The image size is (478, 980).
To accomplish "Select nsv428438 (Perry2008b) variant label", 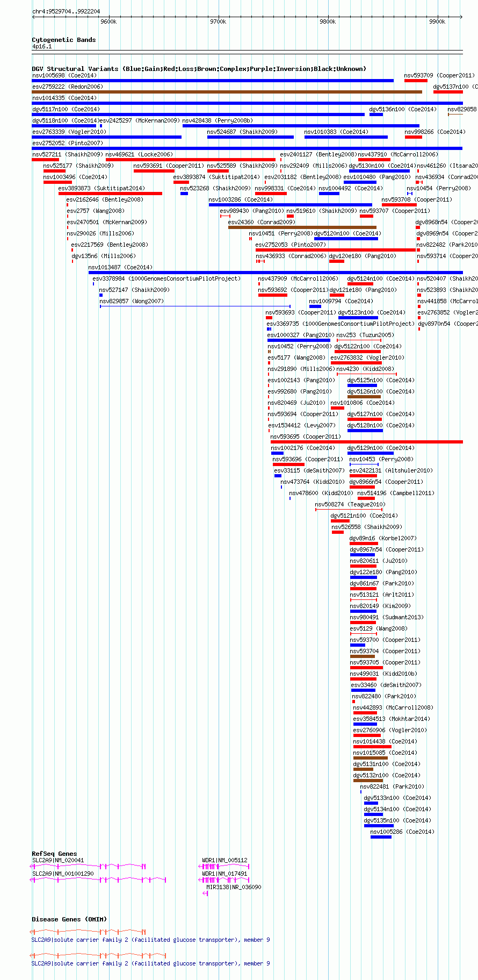I will [218, 120].
